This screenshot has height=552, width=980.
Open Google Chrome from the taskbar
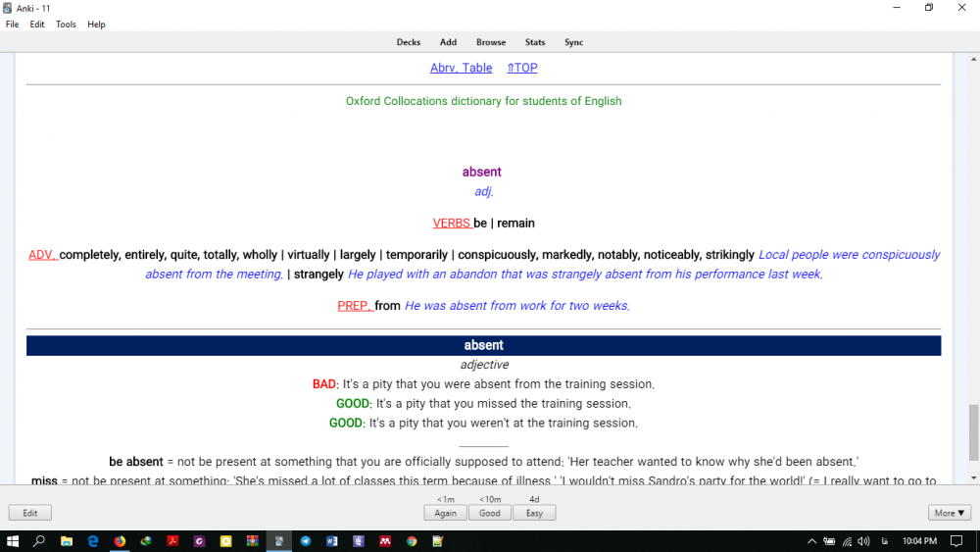tap(412, 541)
